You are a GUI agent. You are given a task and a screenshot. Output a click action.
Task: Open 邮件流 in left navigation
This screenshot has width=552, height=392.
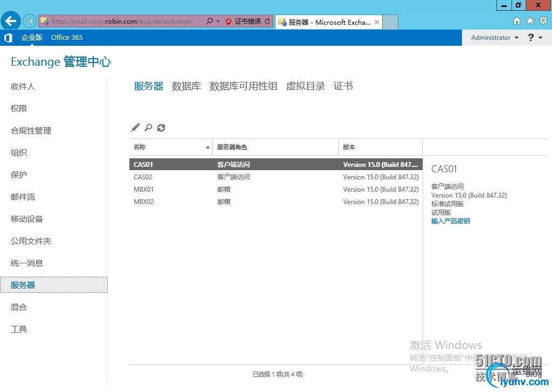click(23, 197)
